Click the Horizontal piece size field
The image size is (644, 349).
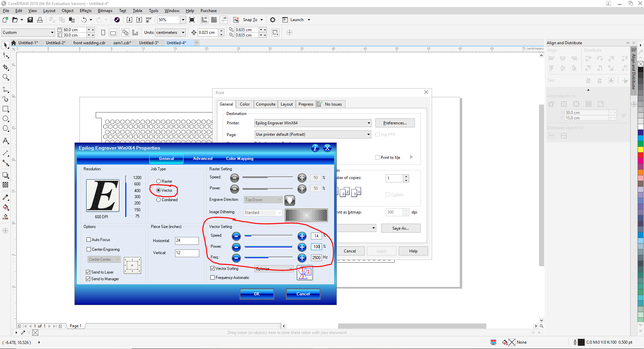tap(187, 241)
